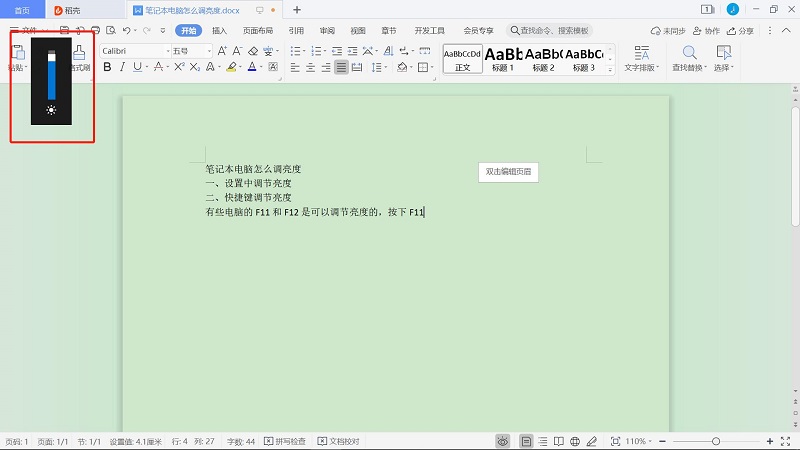Open the 页面布局 (Page Layout) tab
The image size is (800, 450).
257,31
